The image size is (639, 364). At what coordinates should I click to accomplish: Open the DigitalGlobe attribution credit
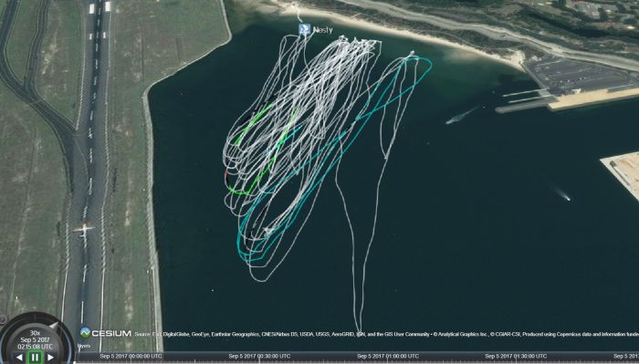click(x=174, y=334)
